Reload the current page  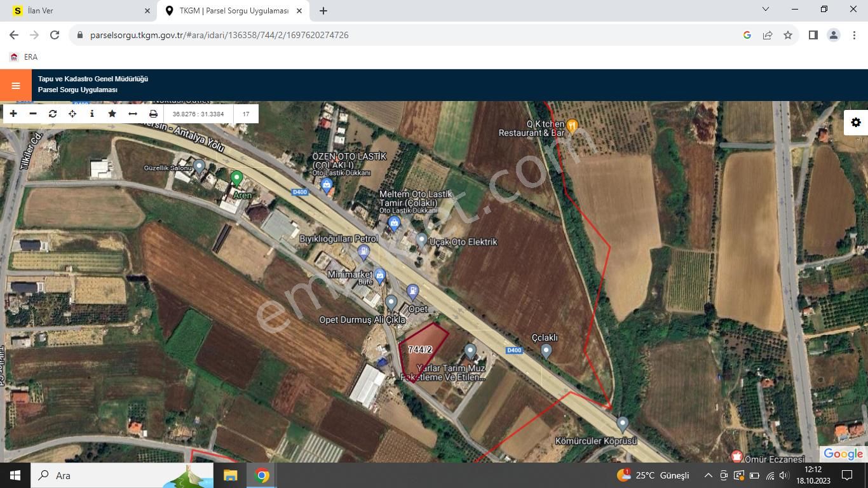pyautogui.click(x=55, y=35)
